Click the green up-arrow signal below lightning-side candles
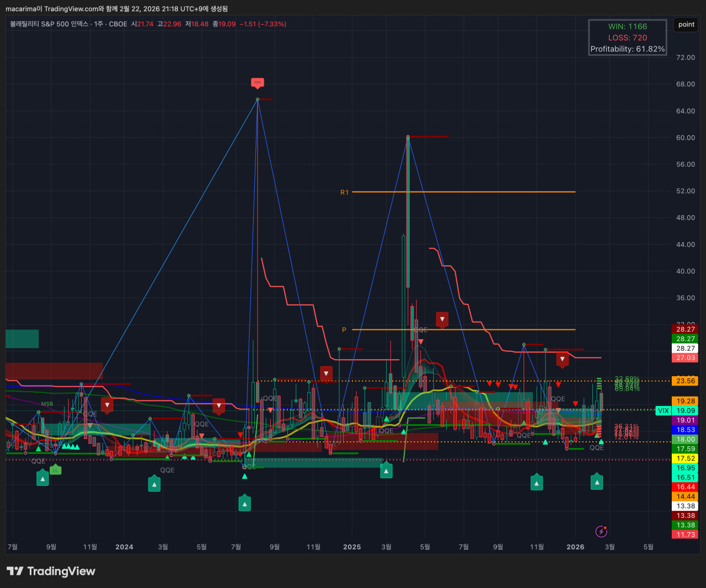 pyautogui.click(x=597, y=482)
